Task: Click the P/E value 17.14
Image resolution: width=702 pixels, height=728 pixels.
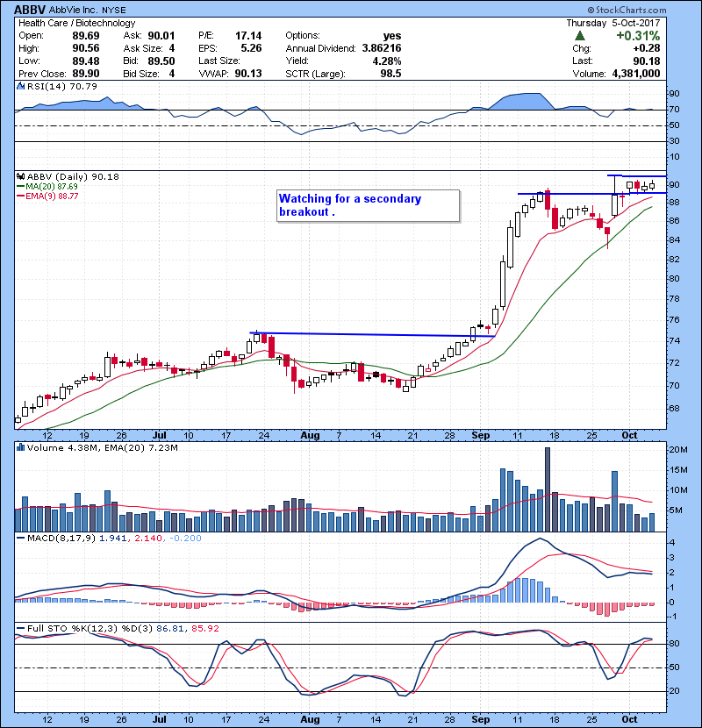Action: (x=248, y=35)
